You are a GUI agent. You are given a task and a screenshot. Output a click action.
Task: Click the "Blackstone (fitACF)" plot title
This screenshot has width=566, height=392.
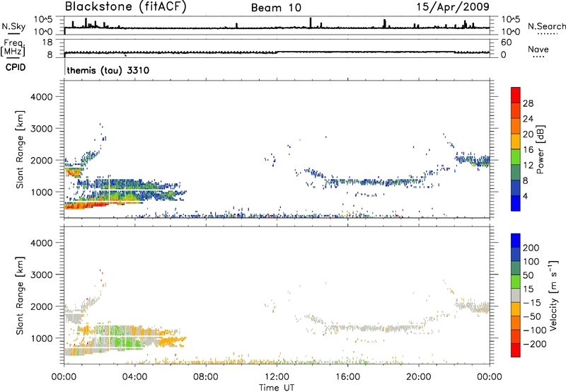point(125,6)
